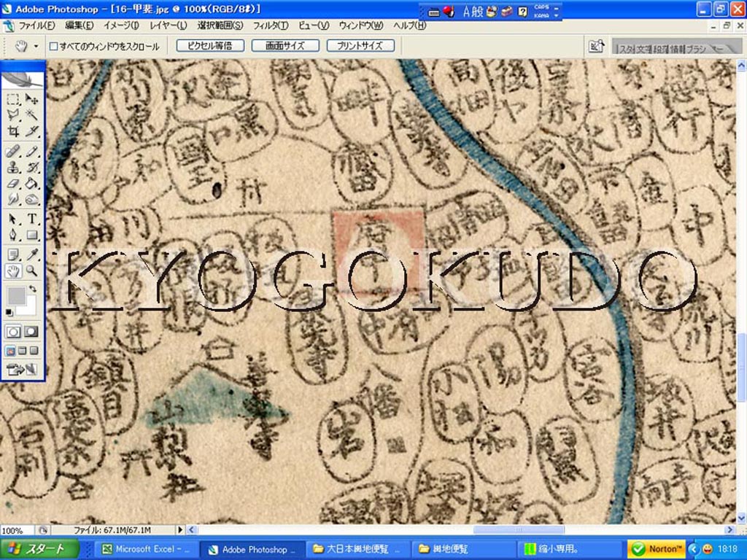
Task: Open the File Browser toggle icon
Action: click(597, 46)
